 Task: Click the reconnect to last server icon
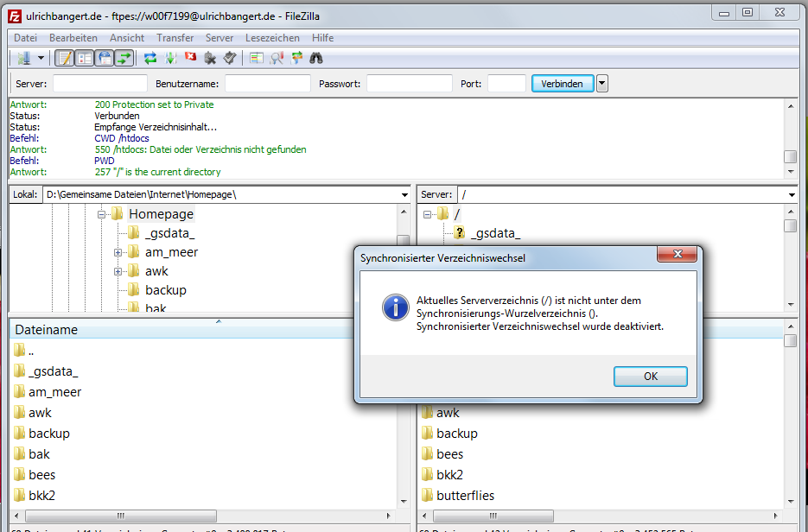[x=230, y=58]
